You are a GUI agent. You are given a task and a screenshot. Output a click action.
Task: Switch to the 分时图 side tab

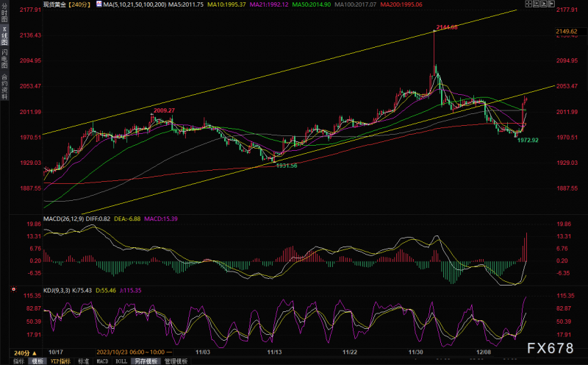point(4,13)
